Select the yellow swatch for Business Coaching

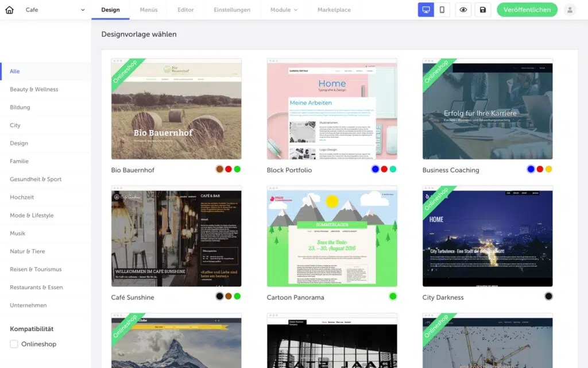(548, 169)
